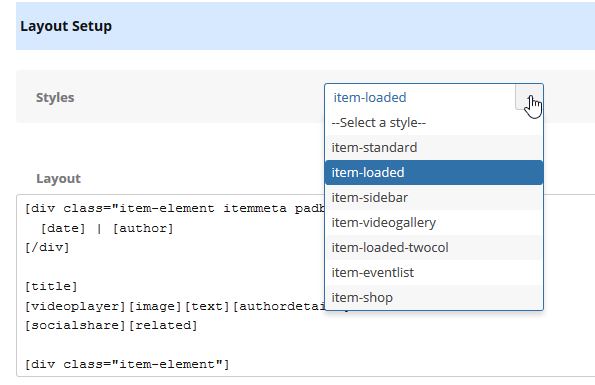
Task: Click the '[socialshare][related]' line
Action: click(111, 325)
